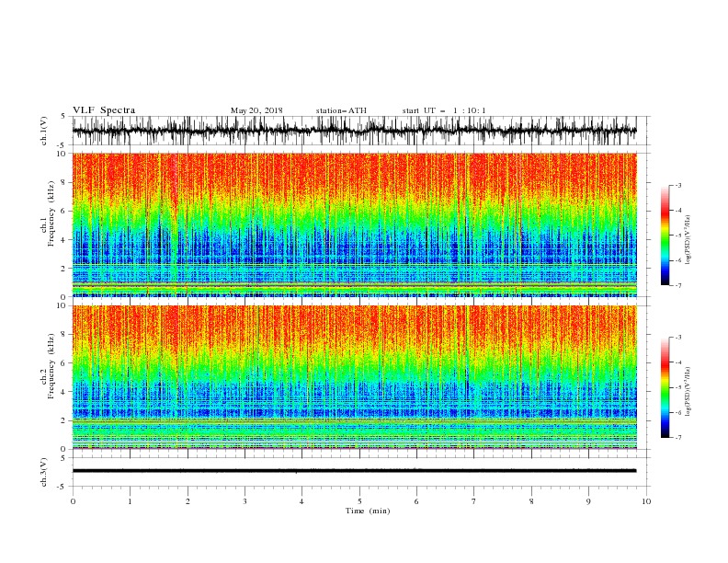Select the ch.2 "Frequency (kHz)" axis label

click(x=51, y=366)
